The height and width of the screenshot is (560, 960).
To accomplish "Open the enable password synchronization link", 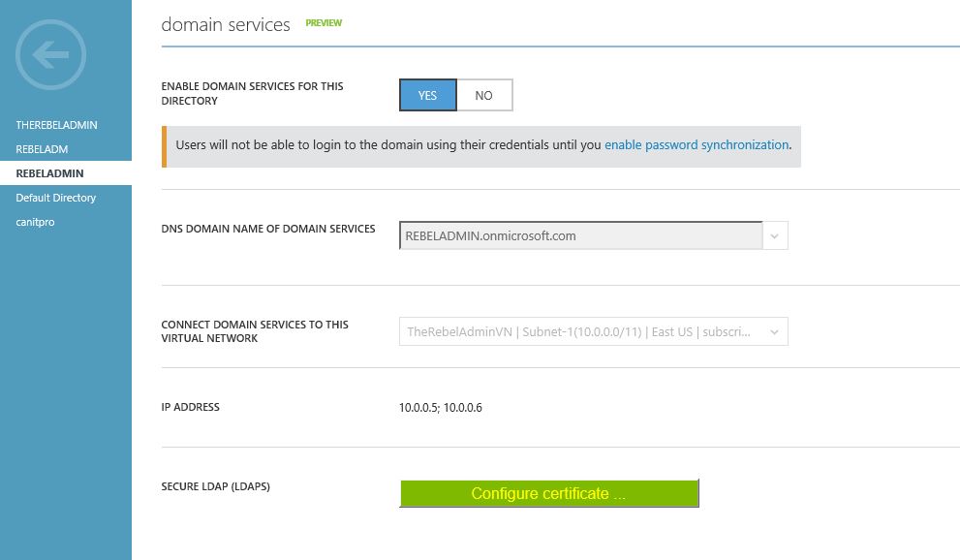I will [697, 145].
